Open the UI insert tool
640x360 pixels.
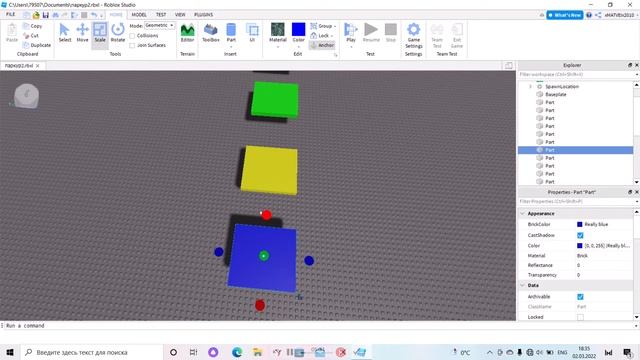(x=252, y=33)
